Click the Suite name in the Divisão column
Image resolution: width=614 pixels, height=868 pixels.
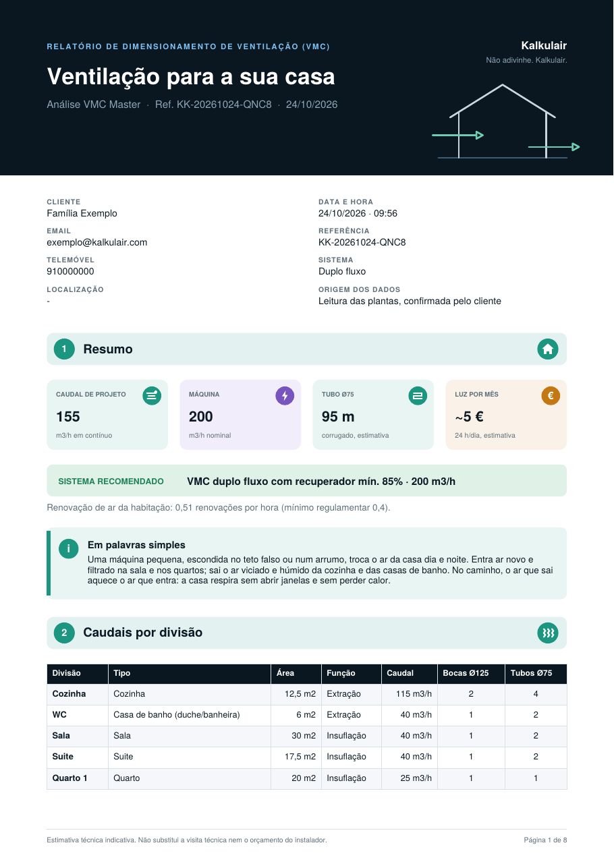pos(63,757)
